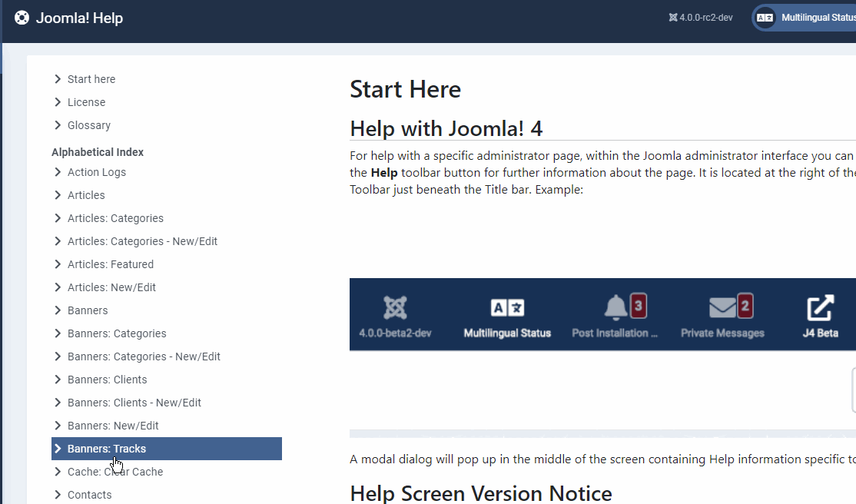The width and height of the screenshot is (856, 504).
Task: Open Articles: Featured help page
Action: point(111,264)
